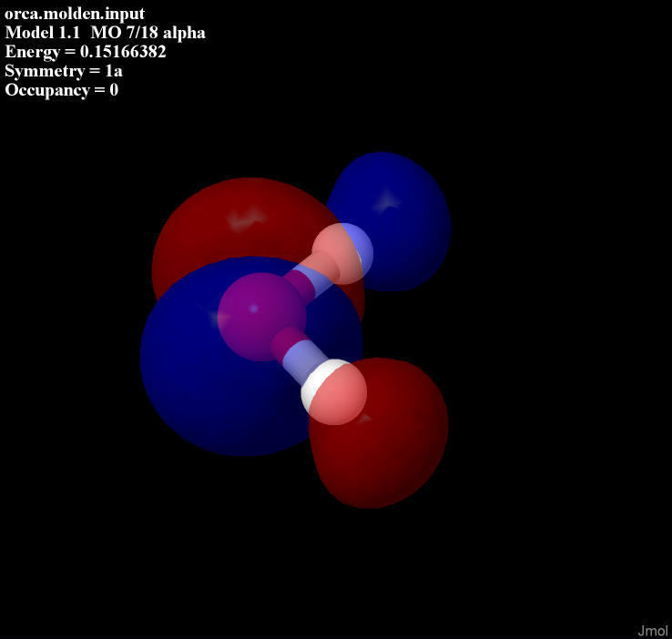Click the 'orca.molden.input' file name text

[75, 14]
